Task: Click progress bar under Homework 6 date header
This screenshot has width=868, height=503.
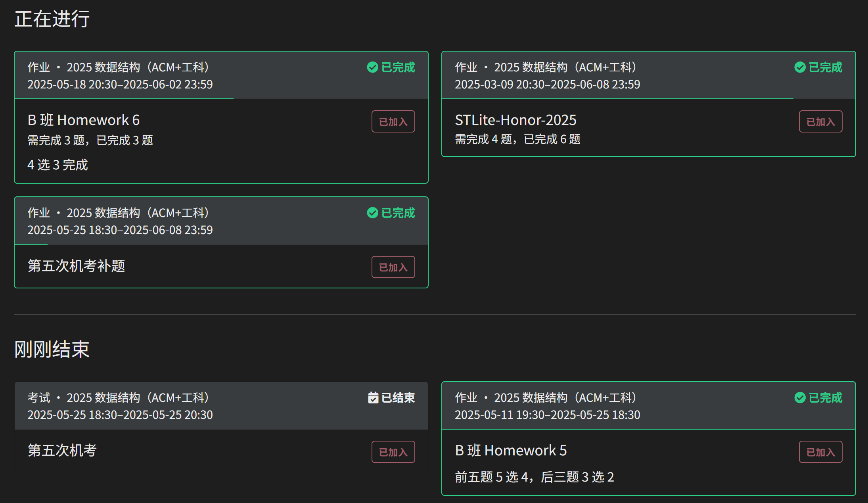Action: pos(124,99)
